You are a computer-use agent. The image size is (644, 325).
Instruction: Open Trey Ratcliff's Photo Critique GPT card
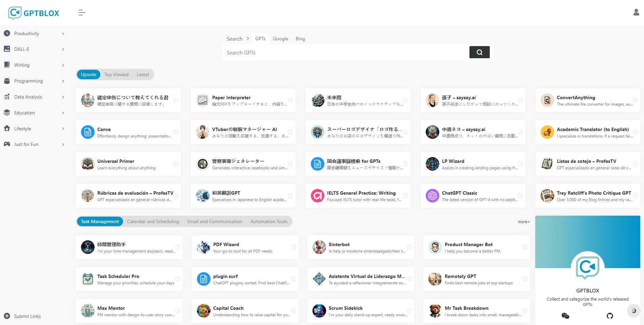588,196
